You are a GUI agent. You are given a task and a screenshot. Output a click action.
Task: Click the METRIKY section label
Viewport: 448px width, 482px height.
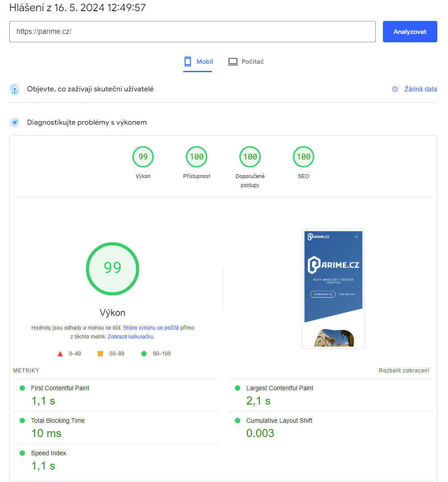(26, 371)
